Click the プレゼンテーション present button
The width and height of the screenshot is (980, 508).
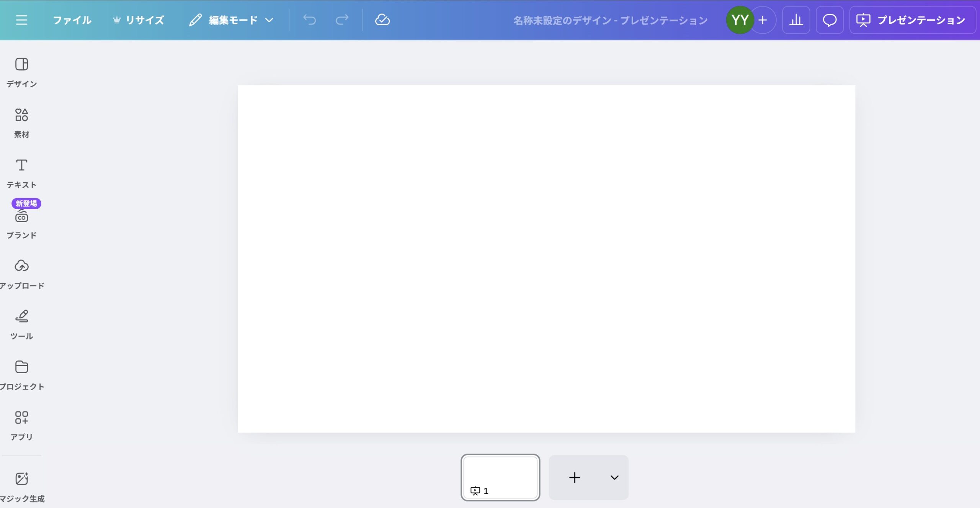click(912, 20)
